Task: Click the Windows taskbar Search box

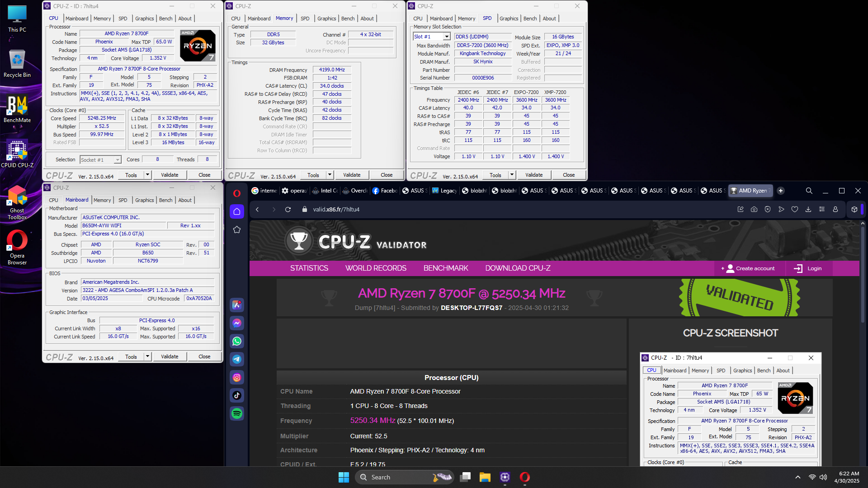Action: coord(405,477)
